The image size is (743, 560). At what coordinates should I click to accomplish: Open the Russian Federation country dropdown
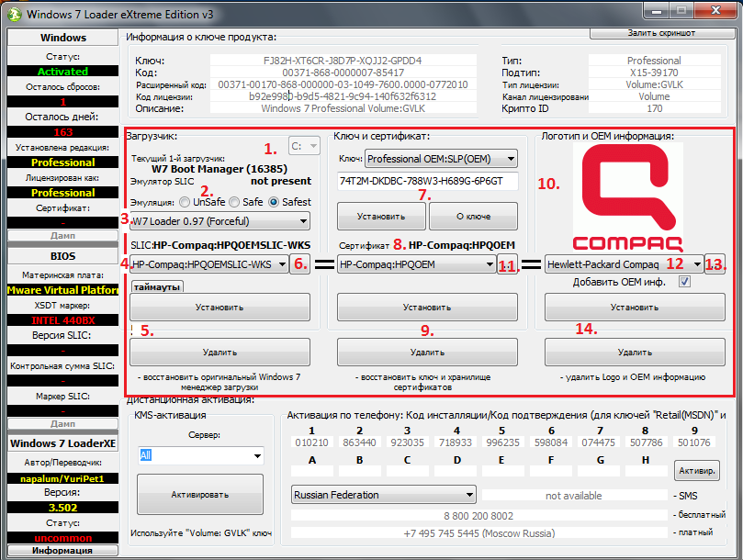[x=384, y=495]
